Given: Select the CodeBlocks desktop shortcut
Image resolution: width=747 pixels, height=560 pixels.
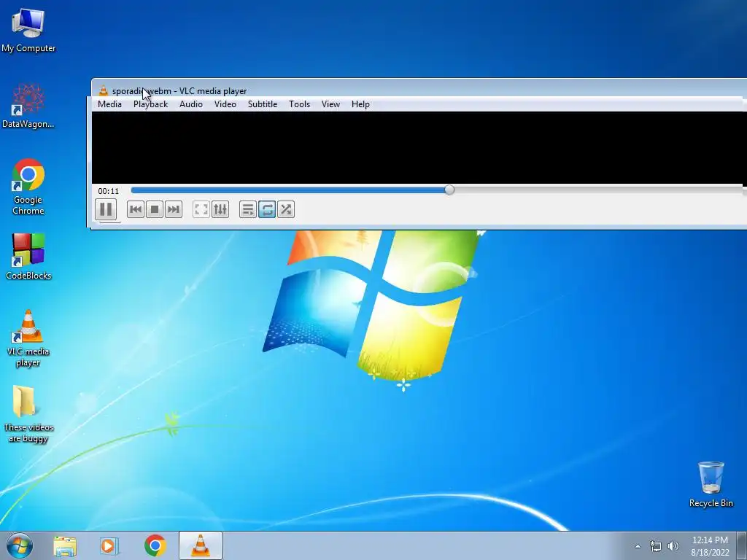Looking at the screenshot, I should (28, 256).
